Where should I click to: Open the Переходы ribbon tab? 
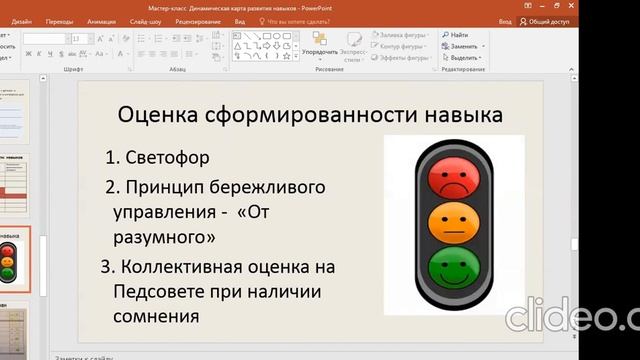click(x=60, y=22)
